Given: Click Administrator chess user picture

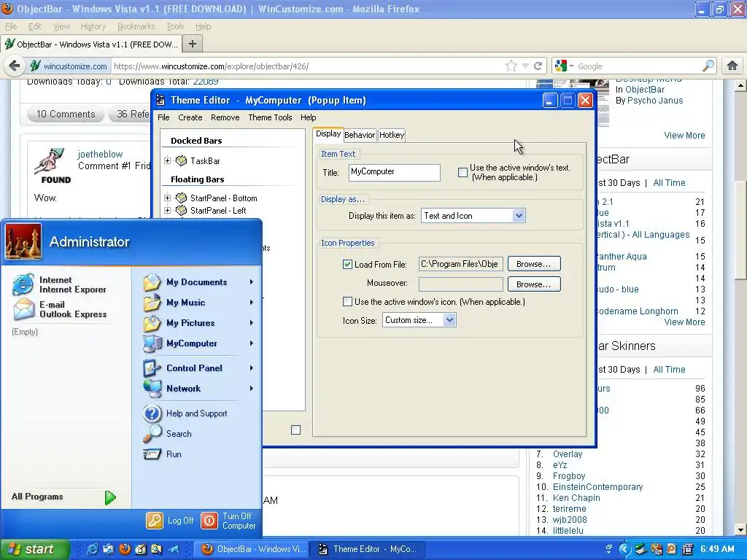Looking at the screenshot, I should tap(23, 241).
